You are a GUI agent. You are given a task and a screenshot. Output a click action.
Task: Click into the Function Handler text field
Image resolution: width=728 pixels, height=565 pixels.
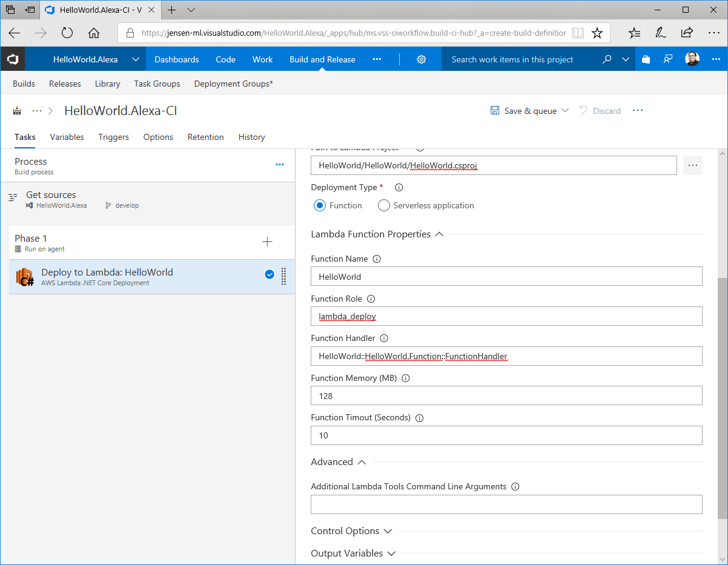[506, 356]
